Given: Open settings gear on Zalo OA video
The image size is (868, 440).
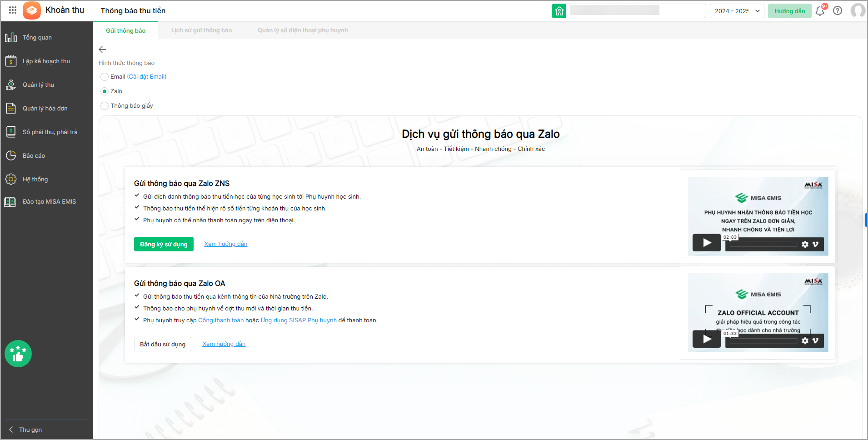Looking at the screenshot, I should tap(805, 341).
